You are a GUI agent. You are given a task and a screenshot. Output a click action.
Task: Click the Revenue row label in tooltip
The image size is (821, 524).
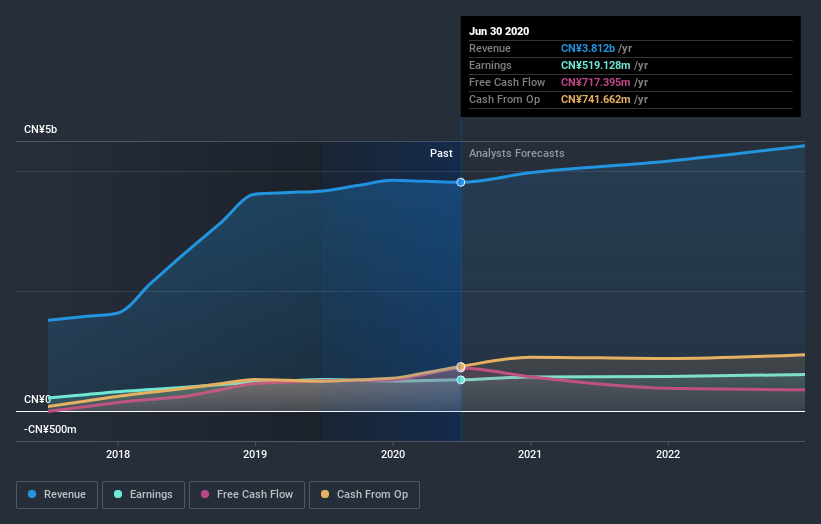[x=490, y=48]
